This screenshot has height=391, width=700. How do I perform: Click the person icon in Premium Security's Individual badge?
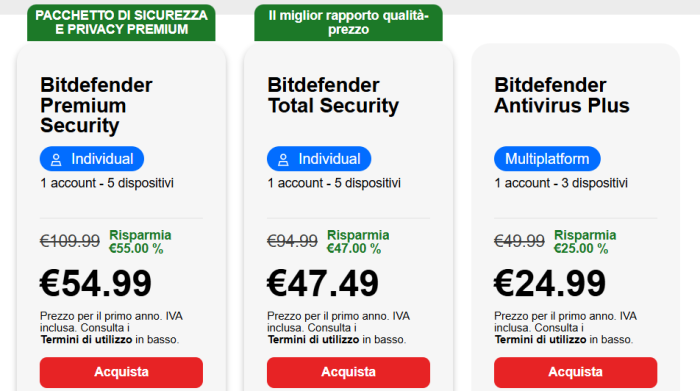coord(56,160)
